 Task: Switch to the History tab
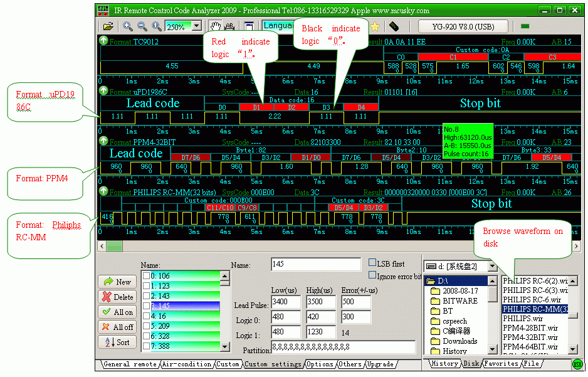pyautogui.click(x=444, y=364)
